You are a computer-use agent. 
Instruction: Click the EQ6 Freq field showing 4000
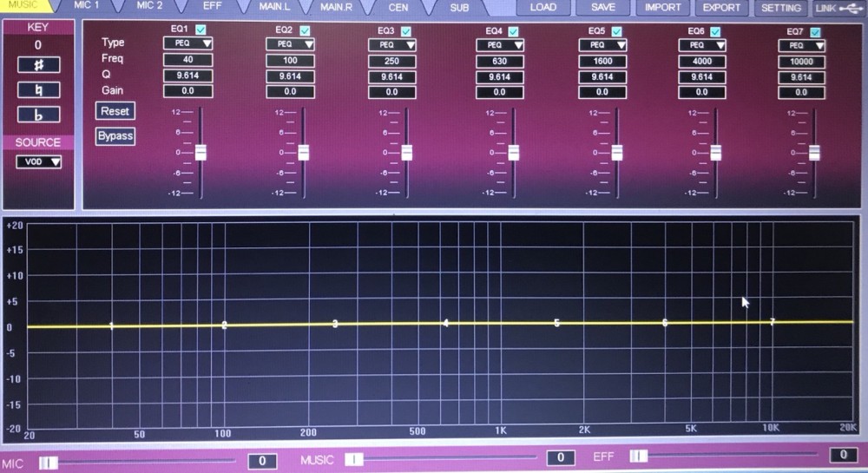[x=701, y=61]
